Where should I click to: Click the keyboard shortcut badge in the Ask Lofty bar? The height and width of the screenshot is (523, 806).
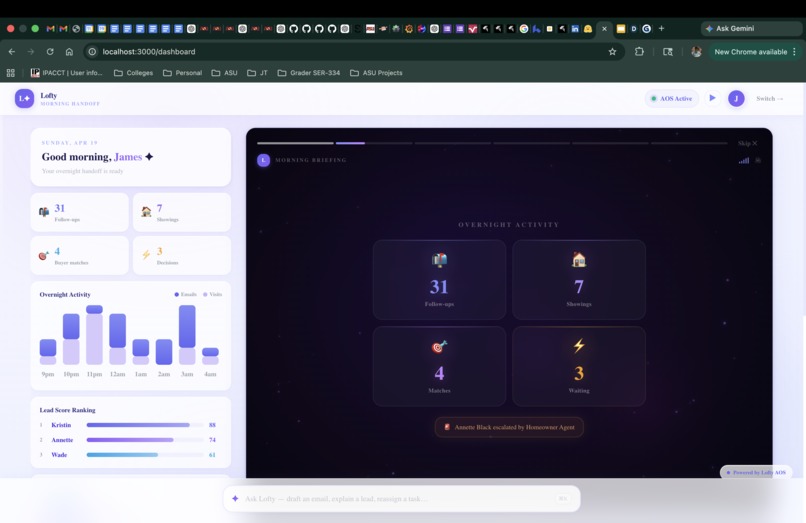coord(563,498)
